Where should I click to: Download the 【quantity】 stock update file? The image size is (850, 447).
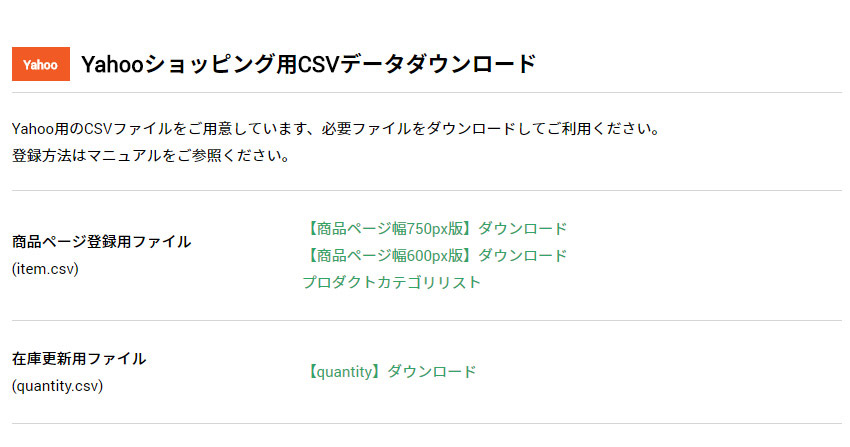point(390,372)
